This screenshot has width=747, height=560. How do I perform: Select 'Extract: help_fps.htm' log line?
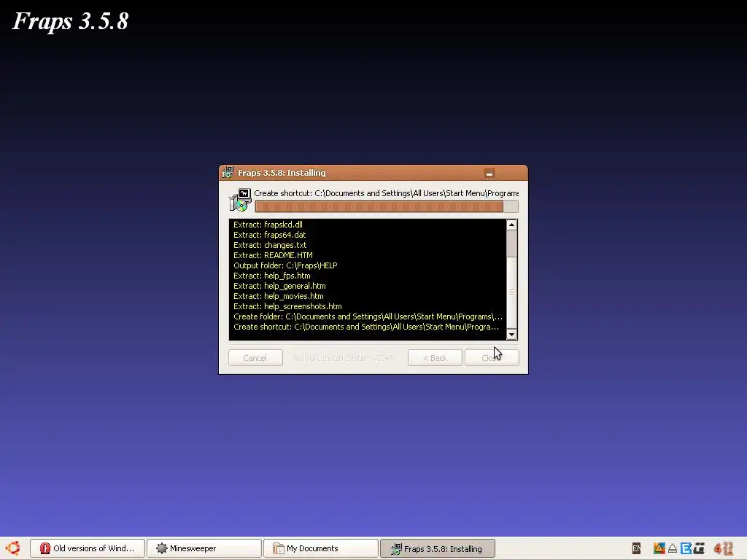point(271,276)
